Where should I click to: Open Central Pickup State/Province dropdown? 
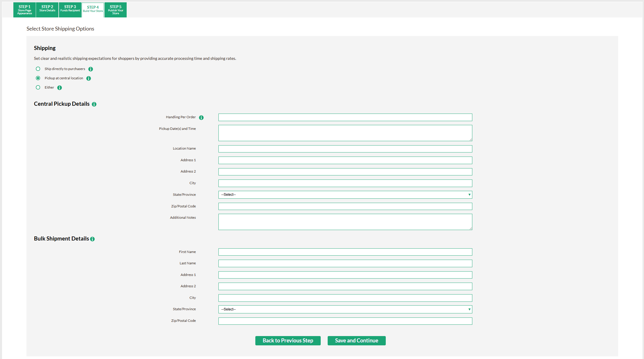(x=345, y=195)
